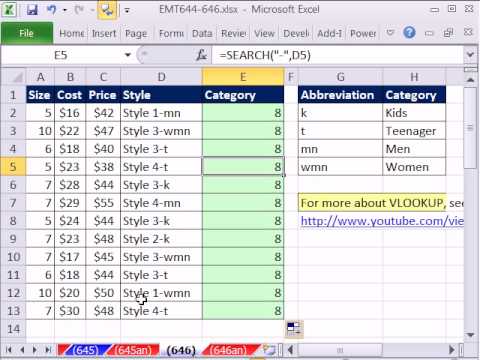
Task: Click the Excel application icon
Action: coord(9,9)
